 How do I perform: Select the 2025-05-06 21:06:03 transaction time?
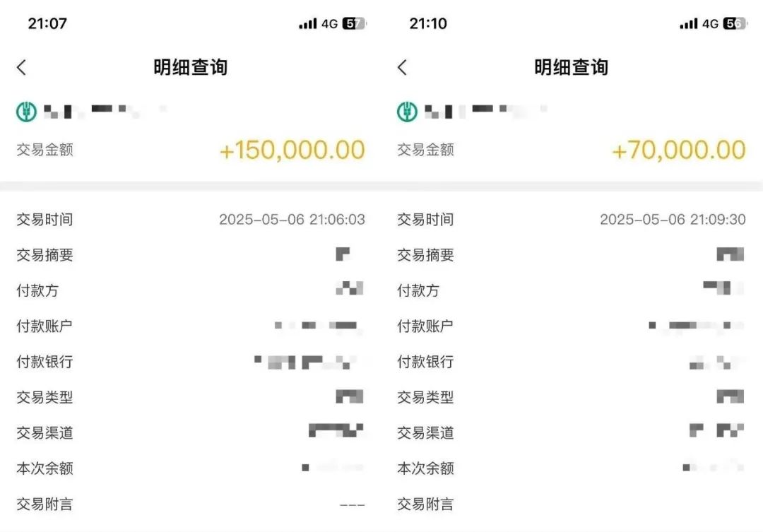pos(292,219)
